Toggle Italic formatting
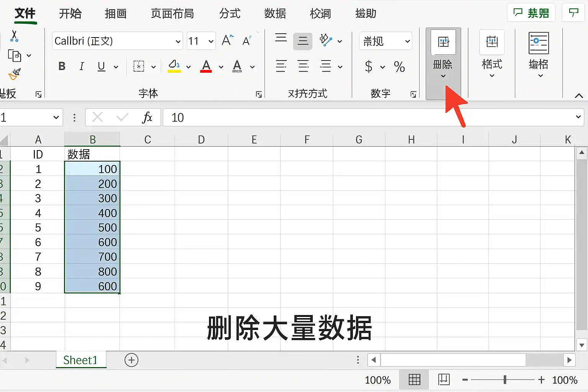 click(81, 66)
